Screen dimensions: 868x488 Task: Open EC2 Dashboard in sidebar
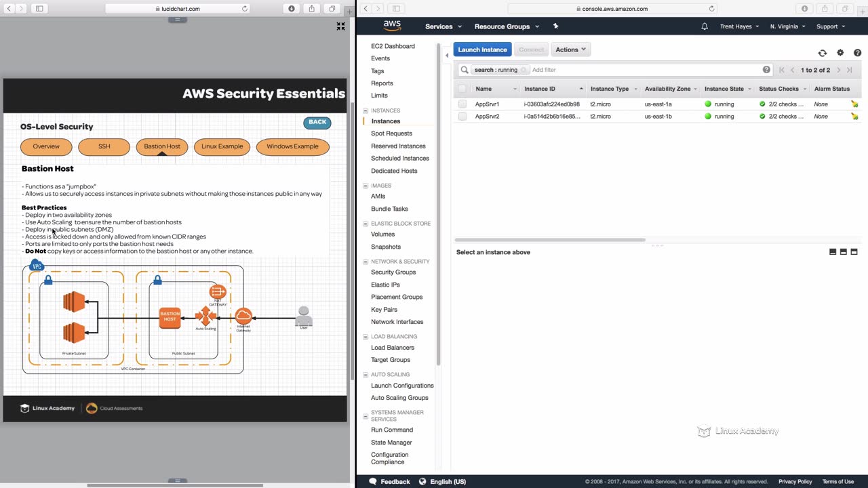point(393,46)
